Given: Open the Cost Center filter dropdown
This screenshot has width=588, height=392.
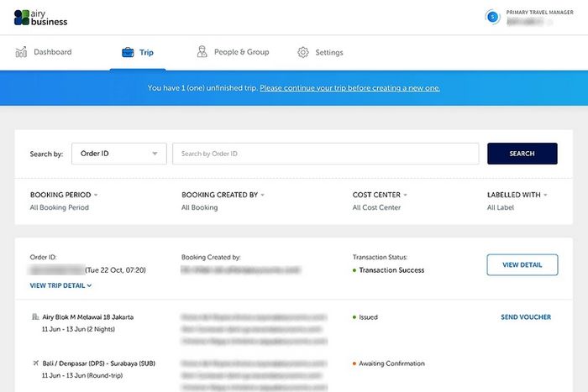Looking at the screenshot, I should point(379,195).
